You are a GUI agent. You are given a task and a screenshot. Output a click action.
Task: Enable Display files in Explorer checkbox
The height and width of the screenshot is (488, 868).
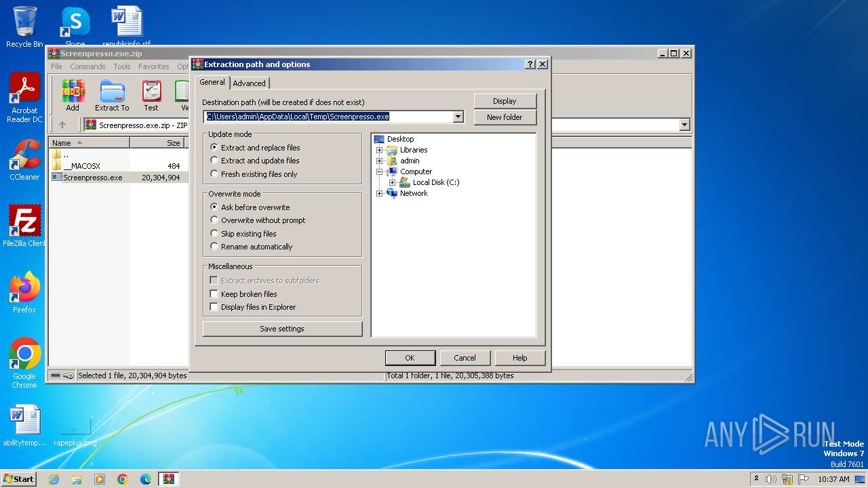pos(214,307)
